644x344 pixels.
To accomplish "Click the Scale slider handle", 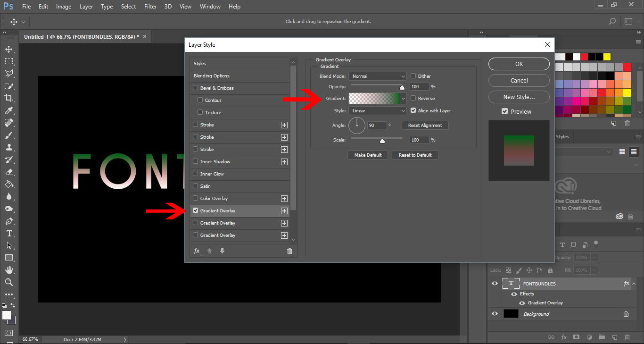I will click(x=382, y=141).
